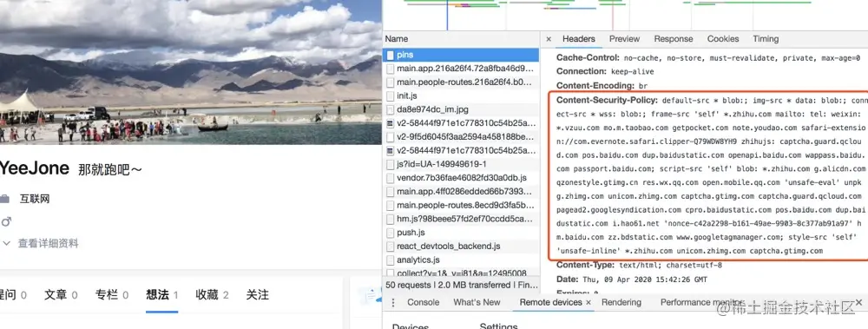Switch to the Preview tab
868x329 pixels.
point(624,39)
